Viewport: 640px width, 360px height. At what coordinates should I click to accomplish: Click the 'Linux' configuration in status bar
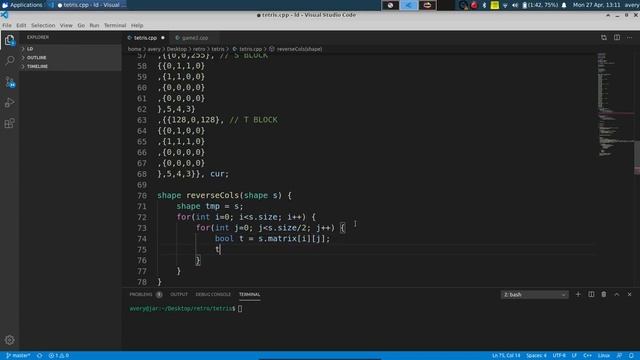coord(604,356)
